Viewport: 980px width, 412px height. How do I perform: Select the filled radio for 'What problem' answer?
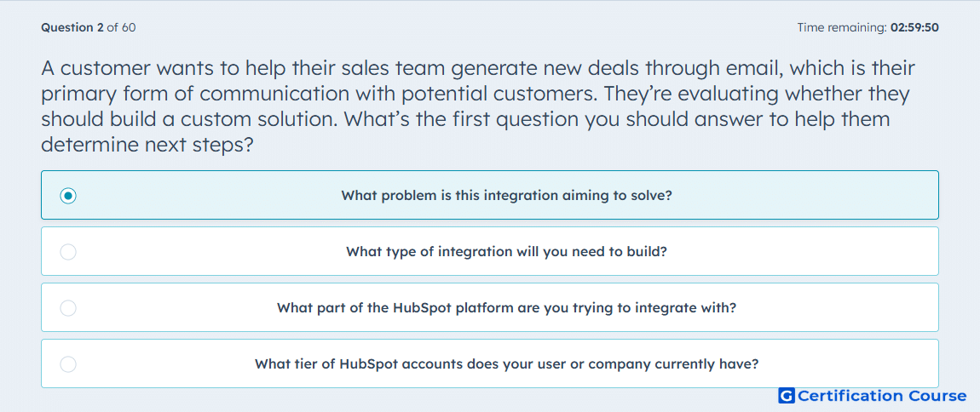[x=68, y=196]
